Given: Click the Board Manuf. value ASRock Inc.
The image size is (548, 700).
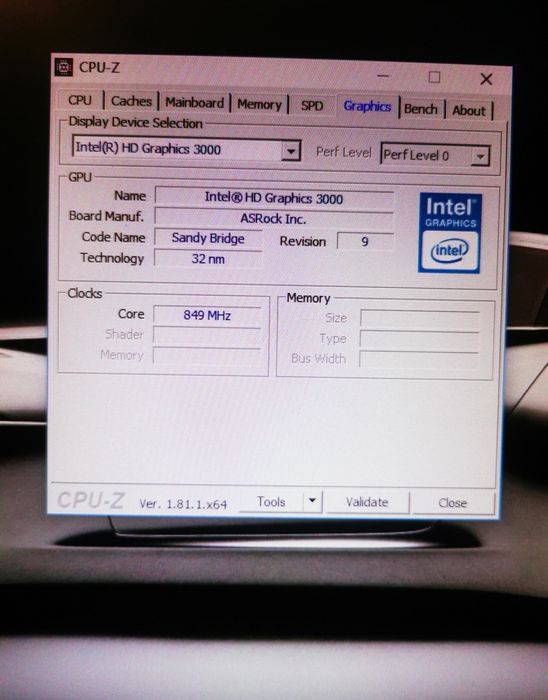Looking at the screenshot, I should pos(274,218).
